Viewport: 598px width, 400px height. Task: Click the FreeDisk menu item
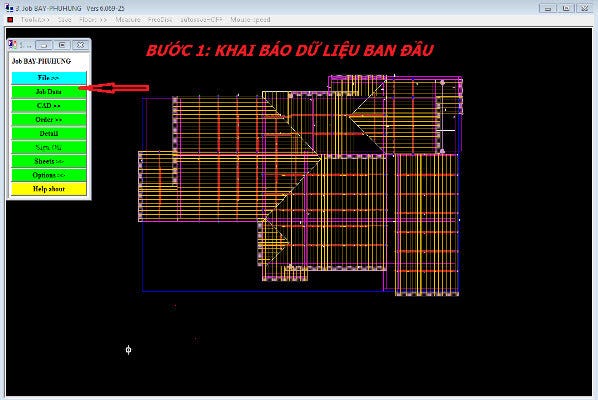[x=160, y=19]
